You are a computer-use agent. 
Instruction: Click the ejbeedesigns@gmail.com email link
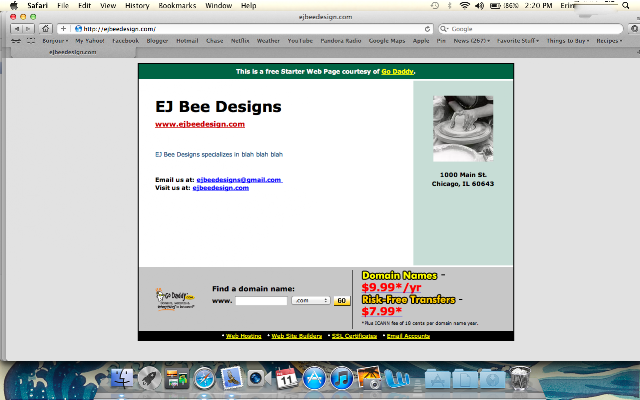pyautogui.click(x=239, y=180)
